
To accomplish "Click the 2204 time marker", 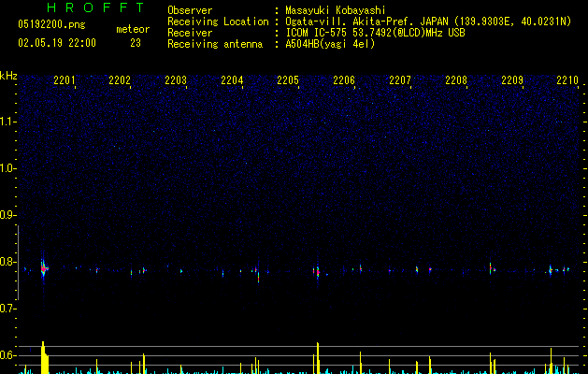I will click(232, 80).
